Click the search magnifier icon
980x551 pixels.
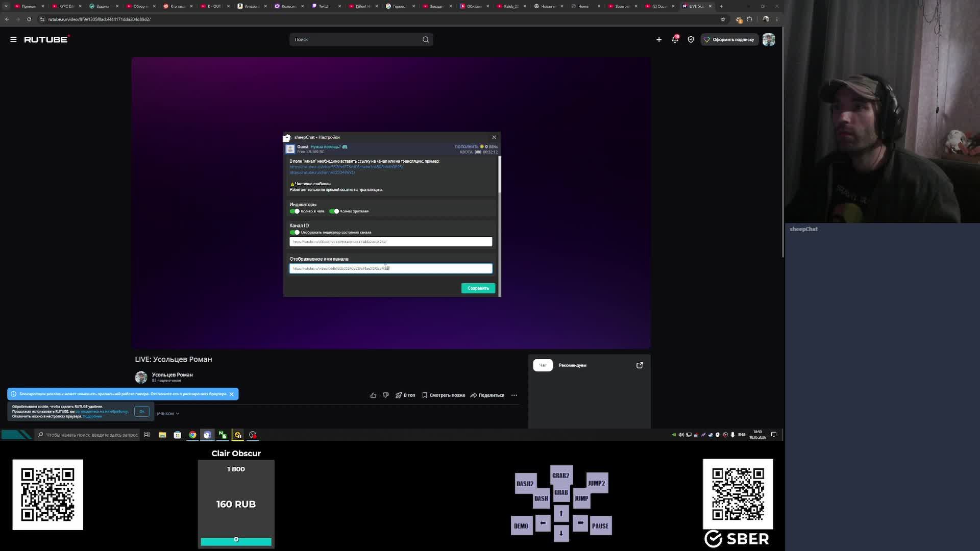425,39
